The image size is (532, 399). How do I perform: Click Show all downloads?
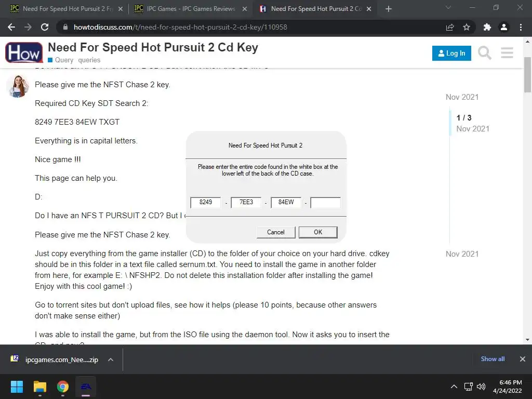point(493,359)
